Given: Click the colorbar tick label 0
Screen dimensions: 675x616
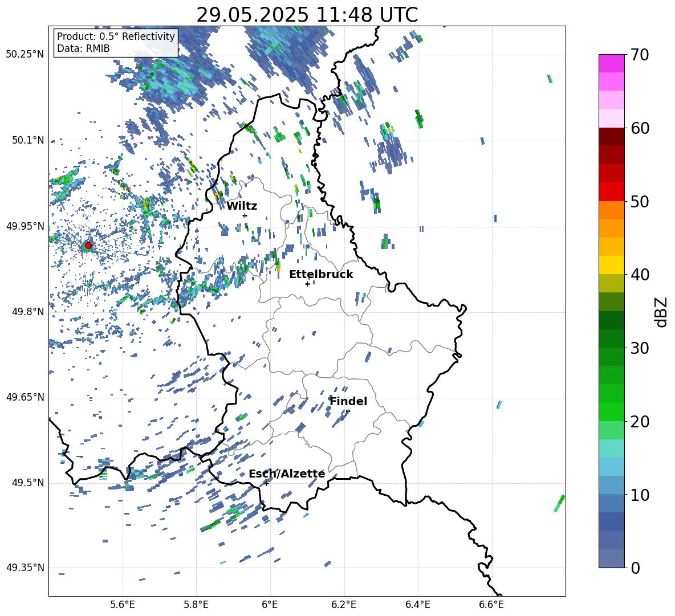Looking at the screenshot, I should 635,568.
